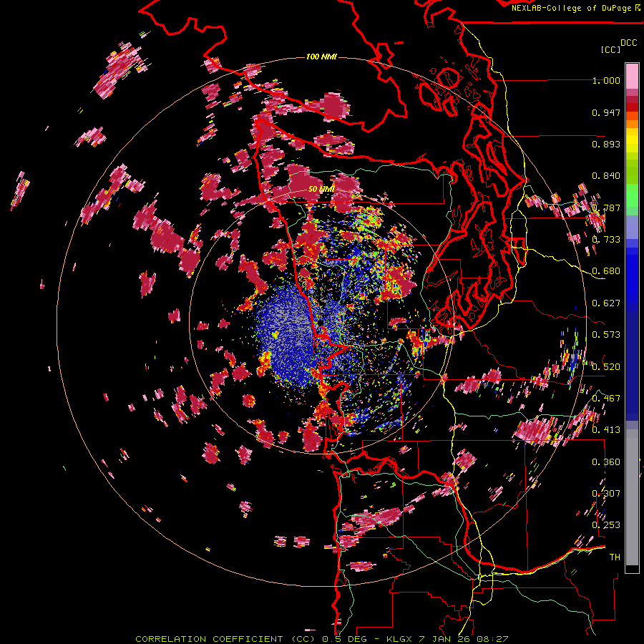644x644 pixels.
Task: Click the 0.253 color scale value
Action: tap(606, 525)
